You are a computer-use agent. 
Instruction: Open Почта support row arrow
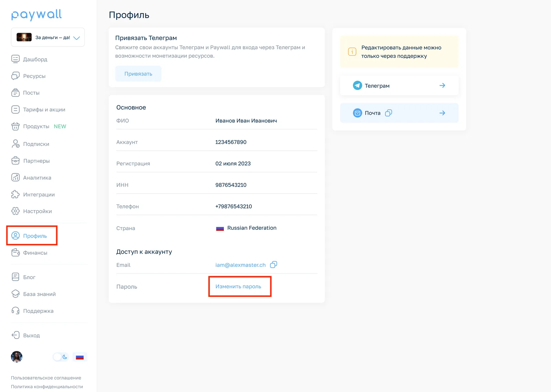pyautogui.click(x=442, y=113)
